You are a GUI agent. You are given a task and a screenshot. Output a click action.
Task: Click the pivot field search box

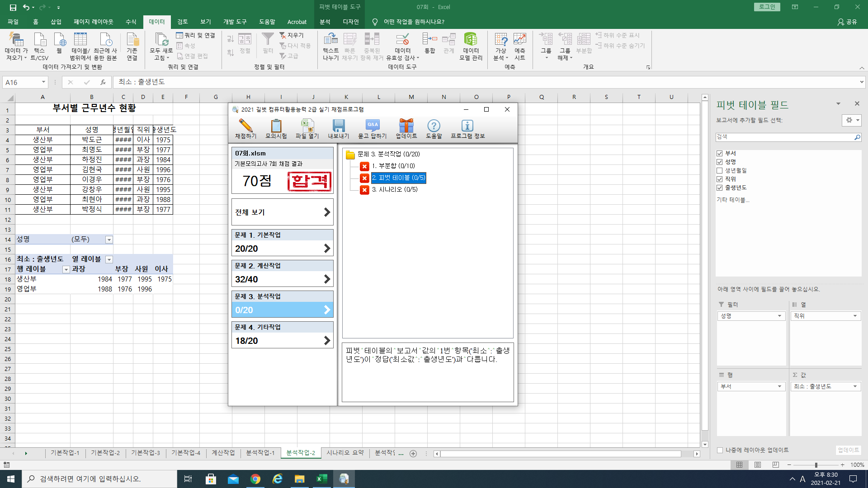point(784,137)
